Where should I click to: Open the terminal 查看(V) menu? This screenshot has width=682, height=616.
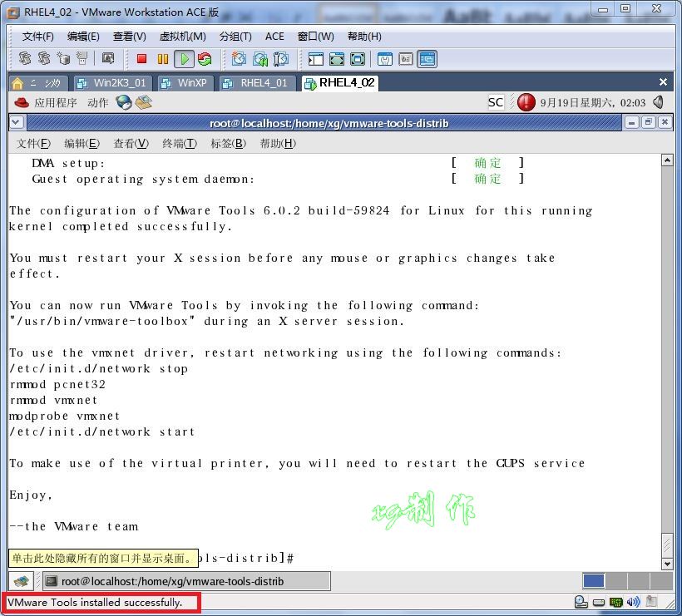click(x=131, y=144)
